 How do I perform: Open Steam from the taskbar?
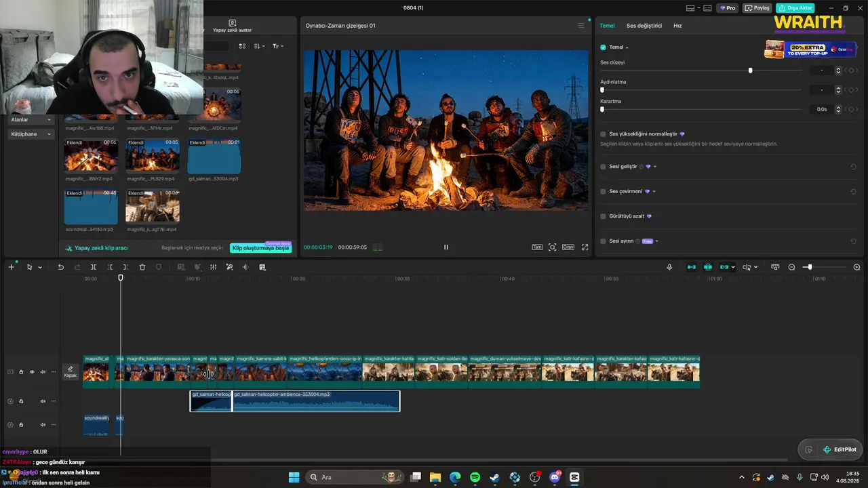tap(495, 477)
